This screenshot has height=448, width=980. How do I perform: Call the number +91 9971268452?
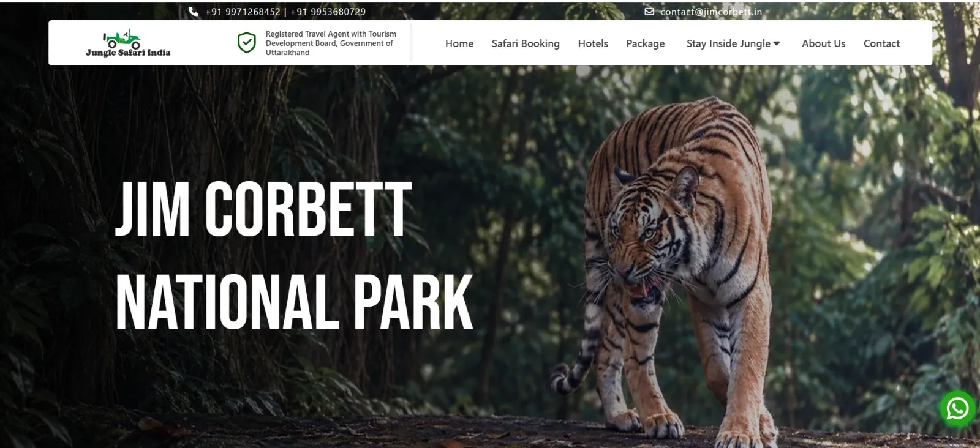243,12
